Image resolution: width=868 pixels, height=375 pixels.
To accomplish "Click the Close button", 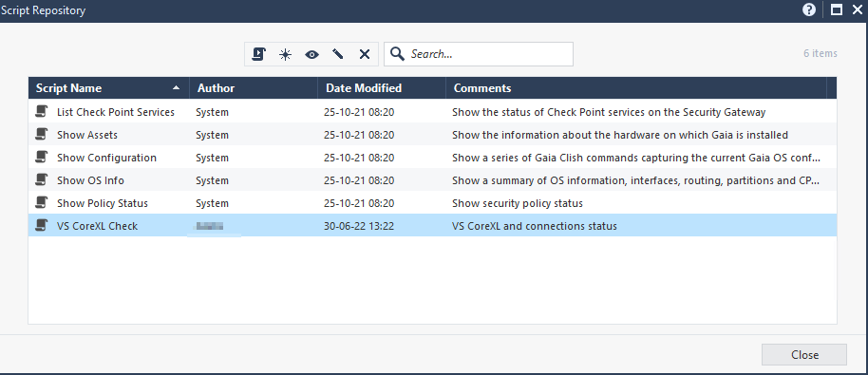I will [803, 355].
